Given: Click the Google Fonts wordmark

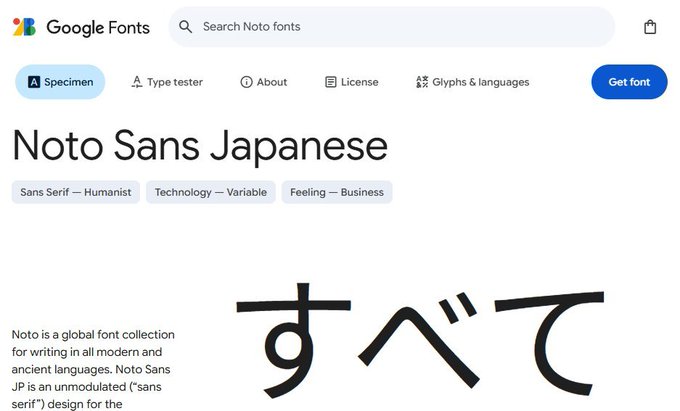Looking at the screenshot, I should coord(98,28).
